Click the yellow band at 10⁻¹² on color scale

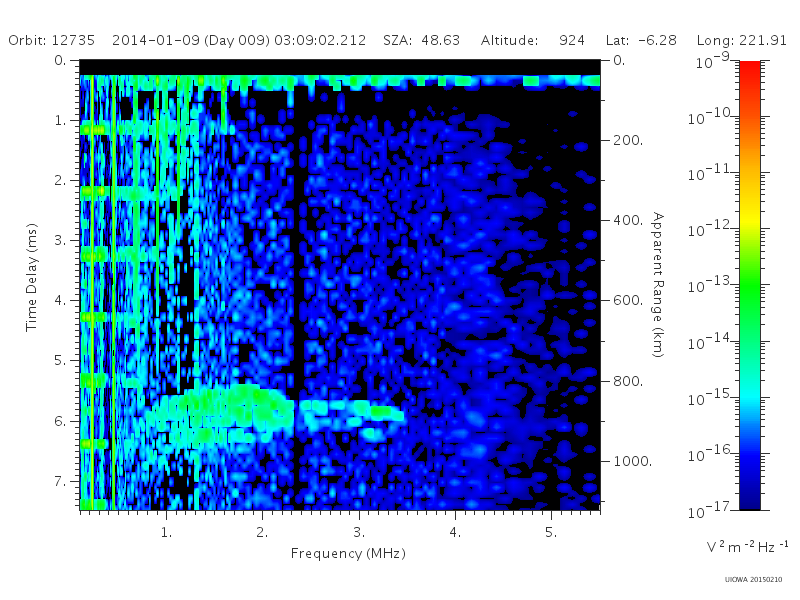(x=749, y=223)
